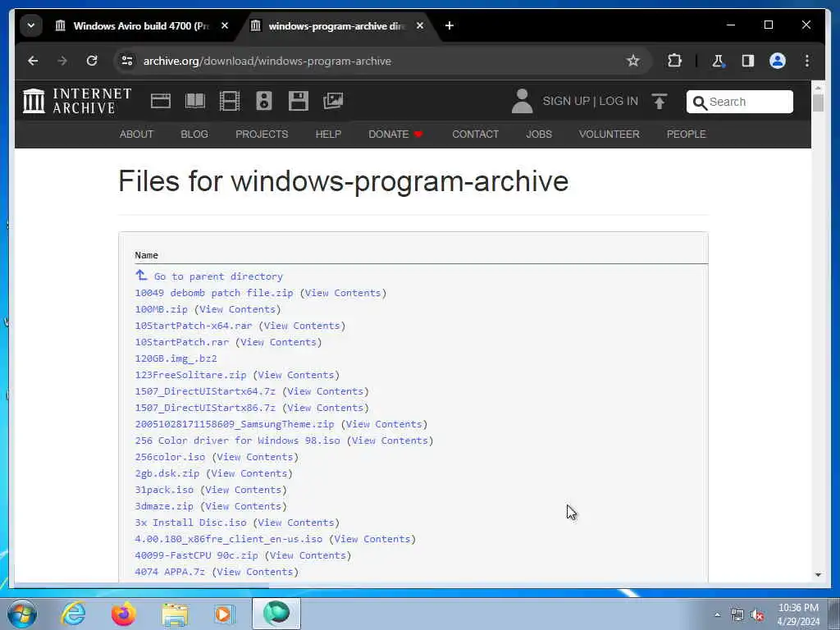This screenshot has height=630, width=840.
Task: Download 20051028171158609_SamsungTheme.zip
Action: 235,424
